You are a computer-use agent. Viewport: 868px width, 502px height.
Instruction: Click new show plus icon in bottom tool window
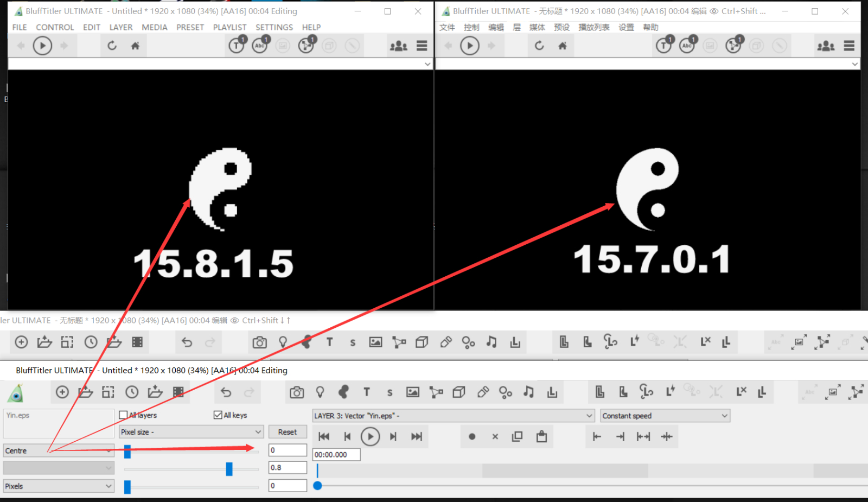click(x=62, y=392)
